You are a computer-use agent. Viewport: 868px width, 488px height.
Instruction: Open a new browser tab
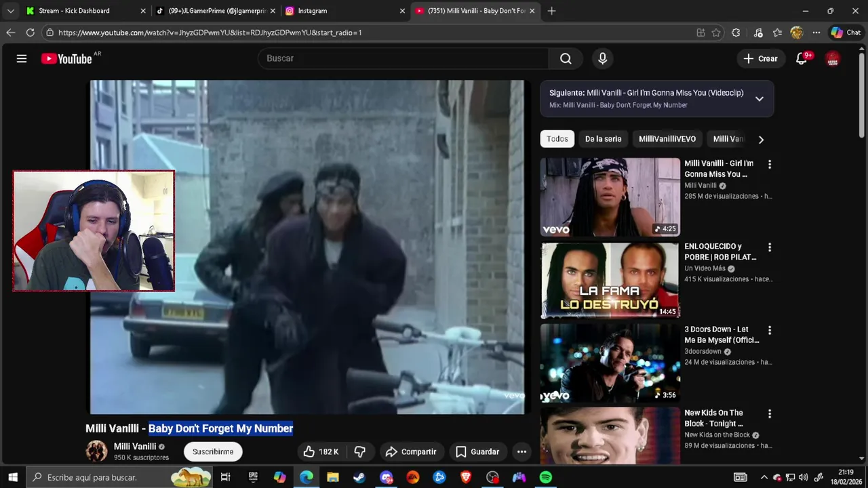point(551,11)
